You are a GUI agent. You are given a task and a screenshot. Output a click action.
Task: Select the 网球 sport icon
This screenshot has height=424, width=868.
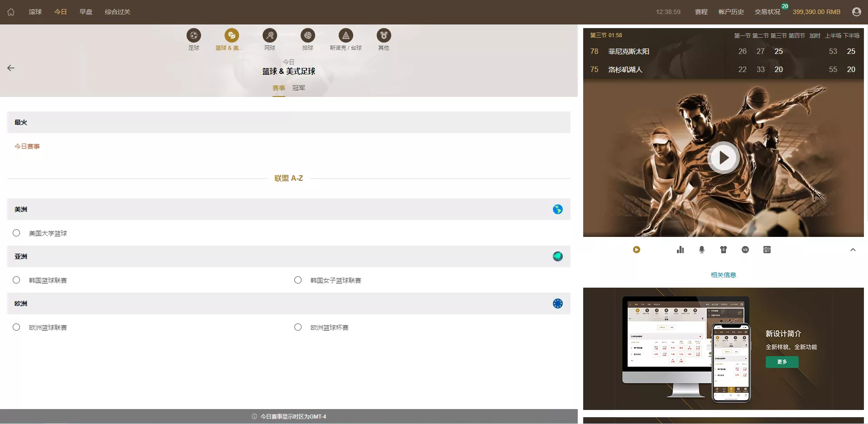pyautogui.click(x=270, y=39)
